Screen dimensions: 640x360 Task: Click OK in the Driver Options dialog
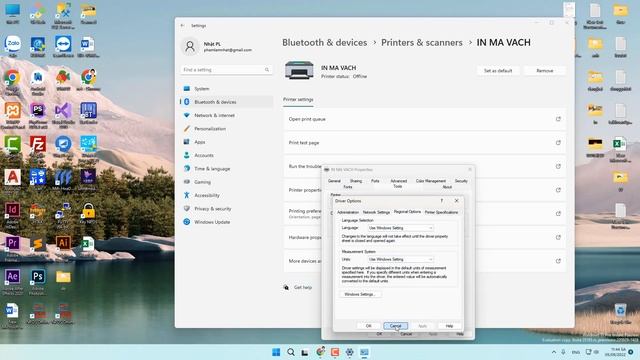(369, 326)
